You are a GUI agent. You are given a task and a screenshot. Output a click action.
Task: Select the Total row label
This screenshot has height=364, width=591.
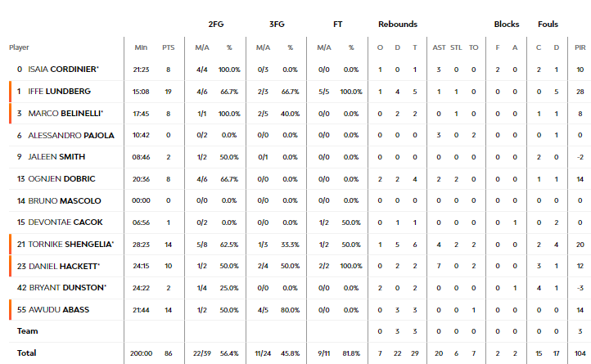pos(26,353)
